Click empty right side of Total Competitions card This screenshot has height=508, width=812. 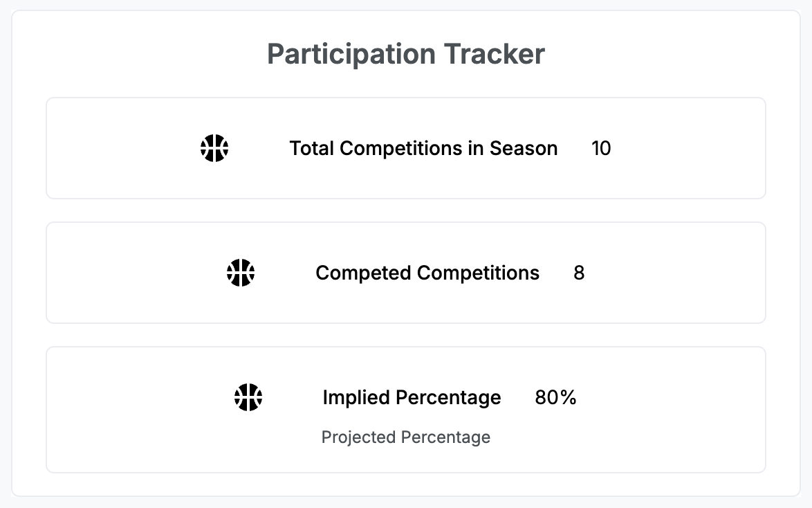point(692,148)
